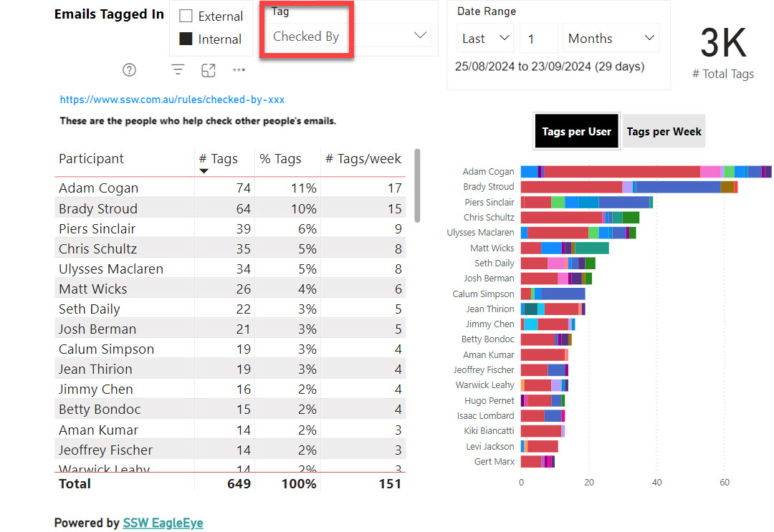Screen dimensions: 774x532
Task: Click the Participant column header
Action: (92, 159)
